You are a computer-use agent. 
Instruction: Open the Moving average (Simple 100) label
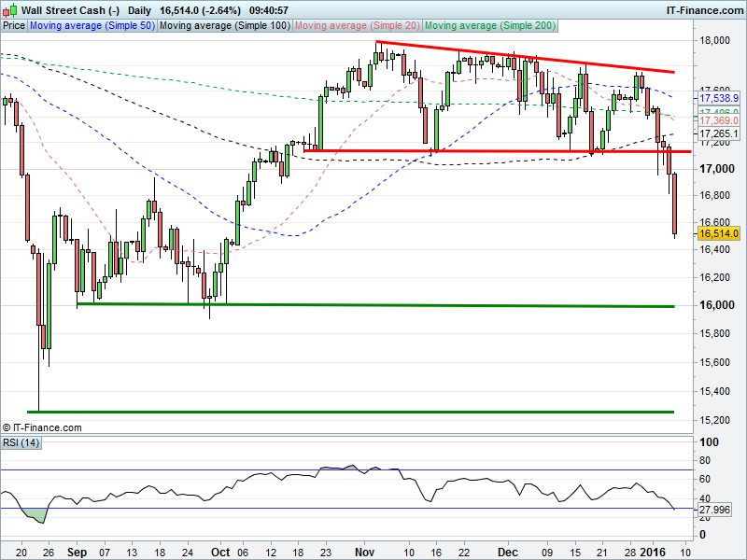223,26
